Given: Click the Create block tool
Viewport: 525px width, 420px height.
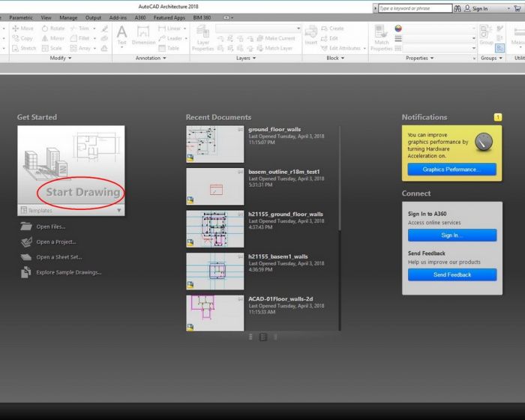Looking at the screenshot, I should tap(332, 28).
